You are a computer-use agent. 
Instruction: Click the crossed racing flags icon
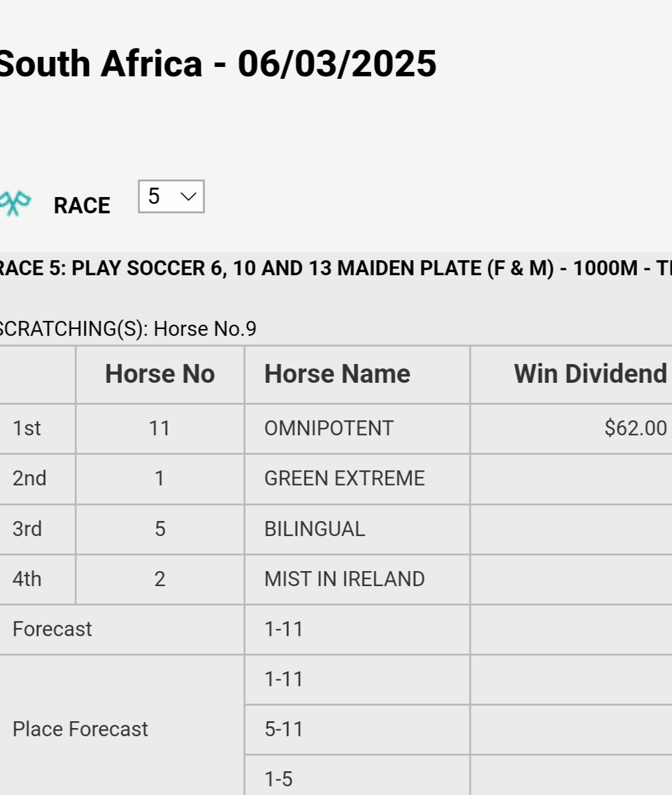coord(14,203)
